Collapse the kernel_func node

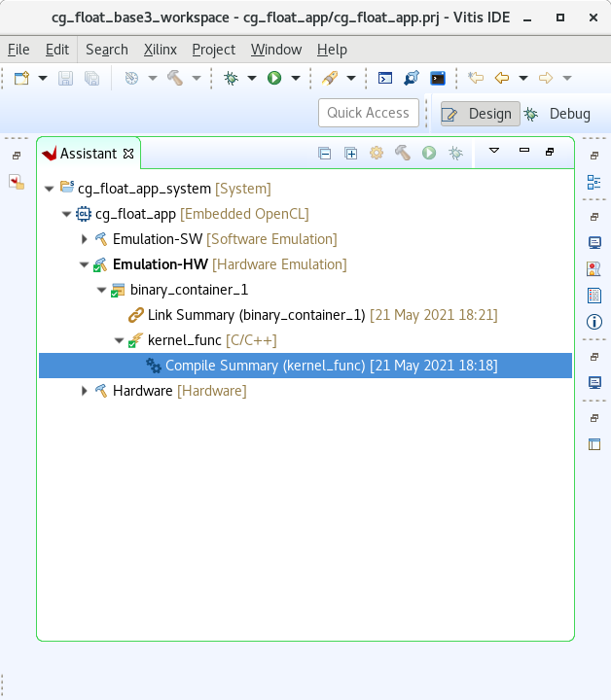pos(119,340)
